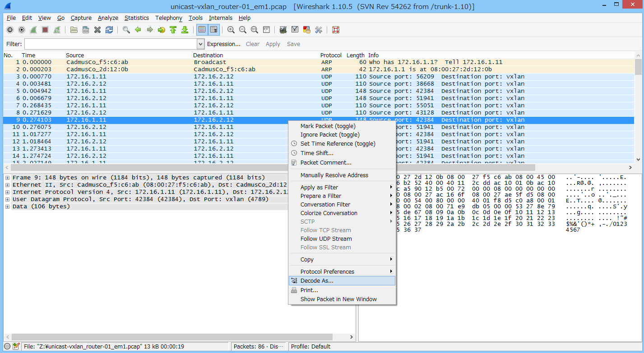The height and width of the screenshot is (353, 644).
Task: Go forward in packet history
Action: point(150,30)
